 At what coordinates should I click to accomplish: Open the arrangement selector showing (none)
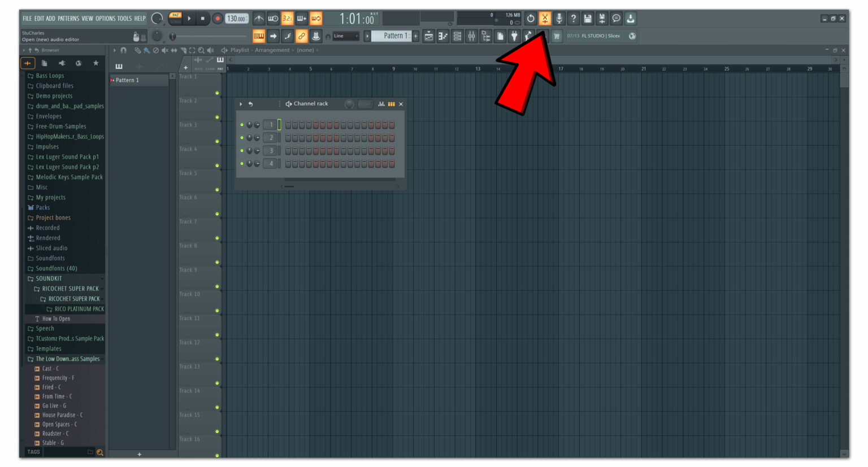(x=306, y=50)
